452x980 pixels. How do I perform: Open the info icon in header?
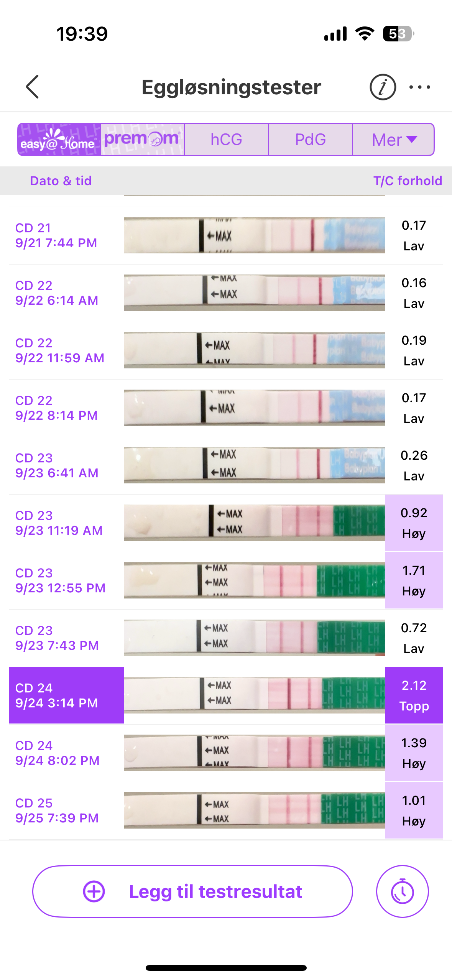pos(382,87)
